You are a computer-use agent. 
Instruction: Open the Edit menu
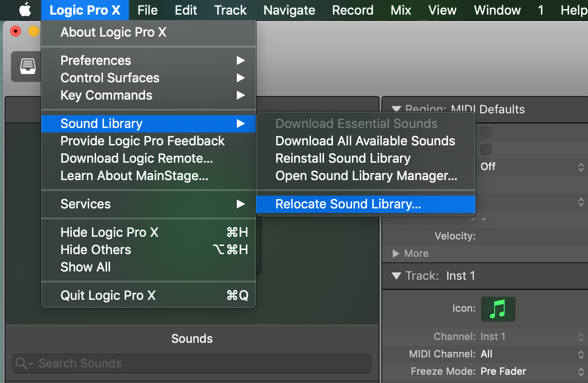tap(186, 10)
